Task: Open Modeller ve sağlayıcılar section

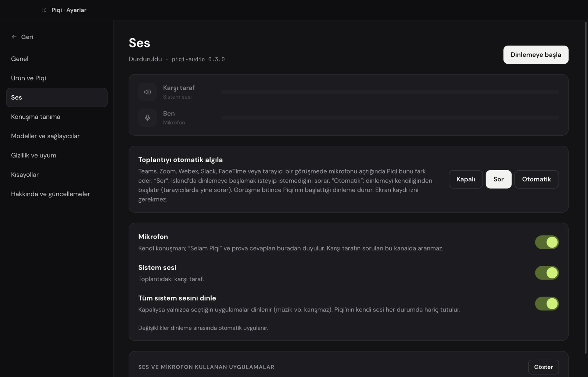Action: pyautogui.click(x=57, y=136)
